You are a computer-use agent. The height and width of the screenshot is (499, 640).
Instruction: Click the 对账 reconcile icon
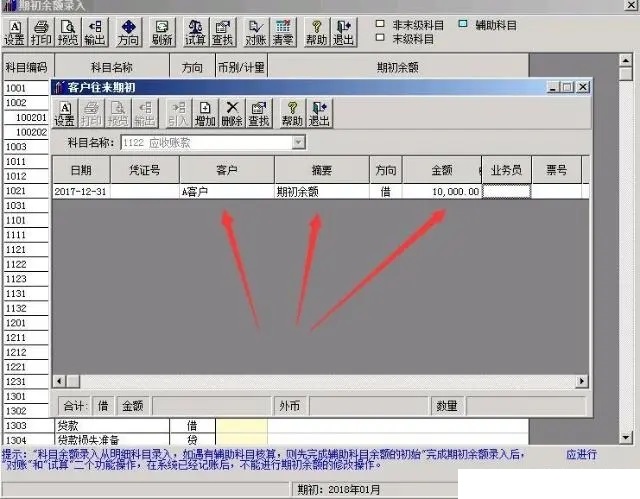pyautogui.click(x=256, y=32)
